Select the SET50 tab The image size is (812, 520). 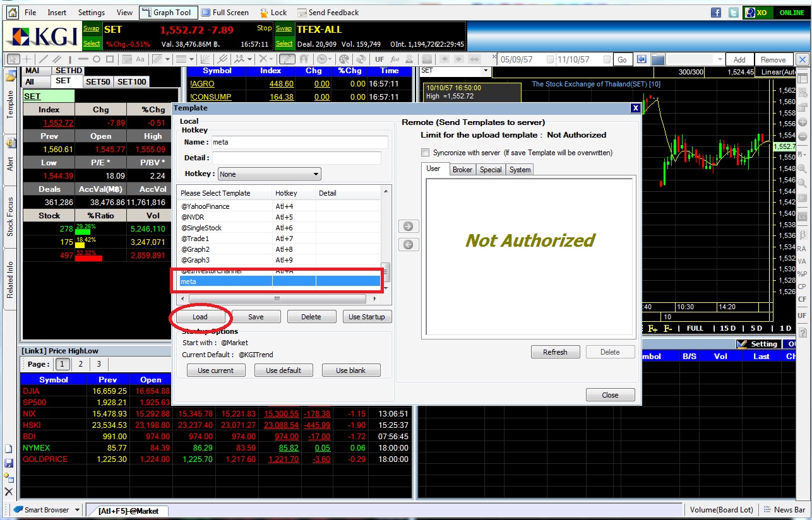[x=98, y=81]
